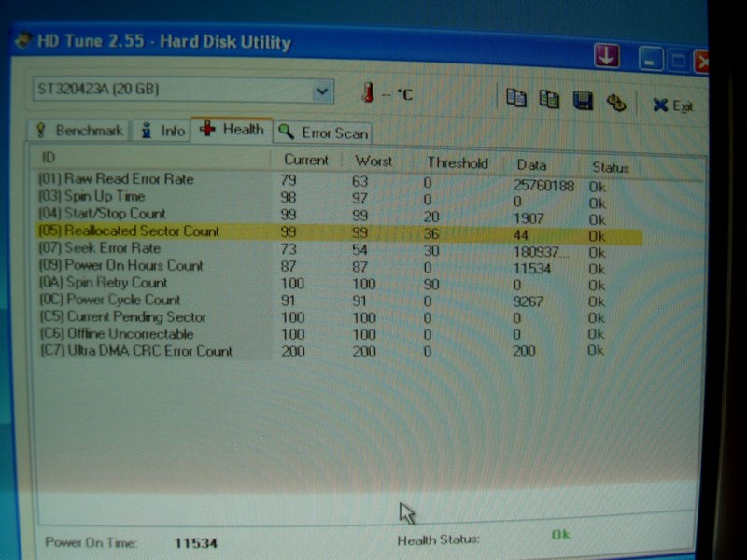Click the data value 25760188
747x560 pixels.
tap(543, 185)
